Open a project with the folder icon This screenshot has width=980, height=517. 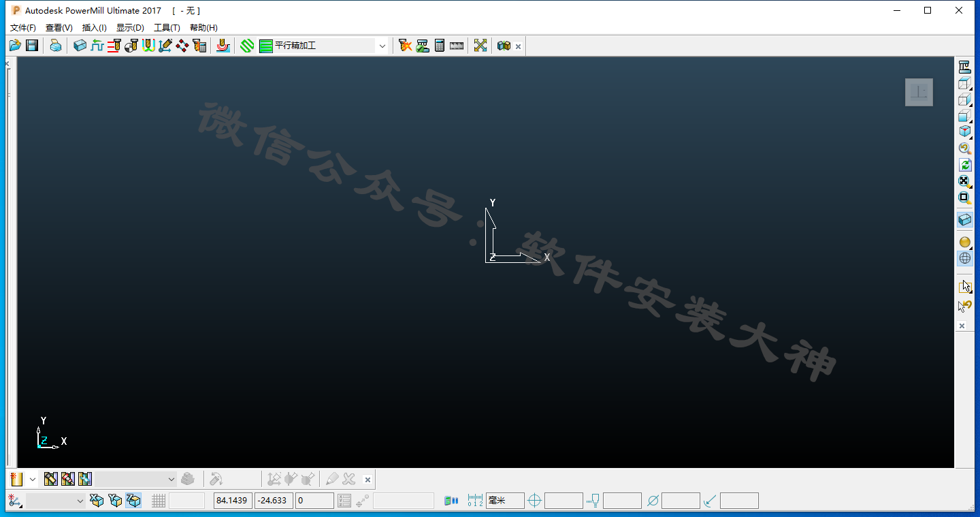(15, 46)
